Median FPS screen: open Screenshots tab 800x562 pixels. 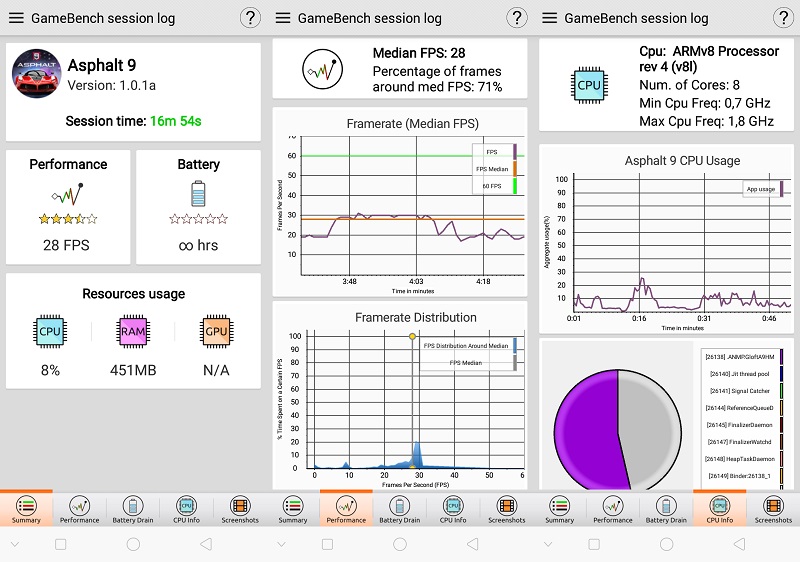click(507, 509)
